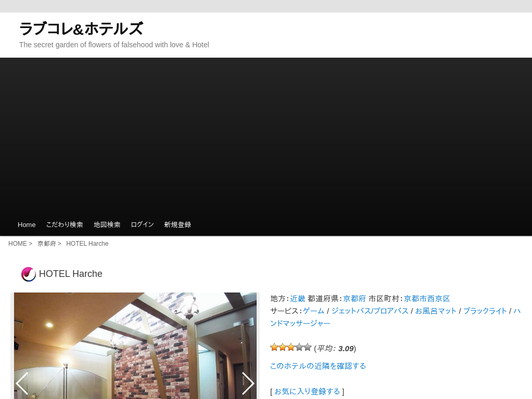Image resolution: width=532 pixels, height=399 pixels.
Task: Click the pink HOTEL Harche logo icon
Action: 29,274
